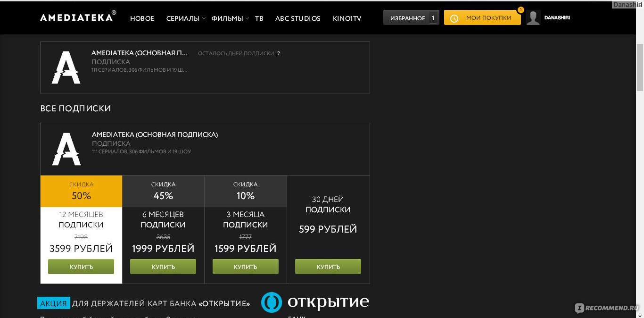
Task: Open the ИЗБРАННОЕ favorites button
Action: coord(411,18)
